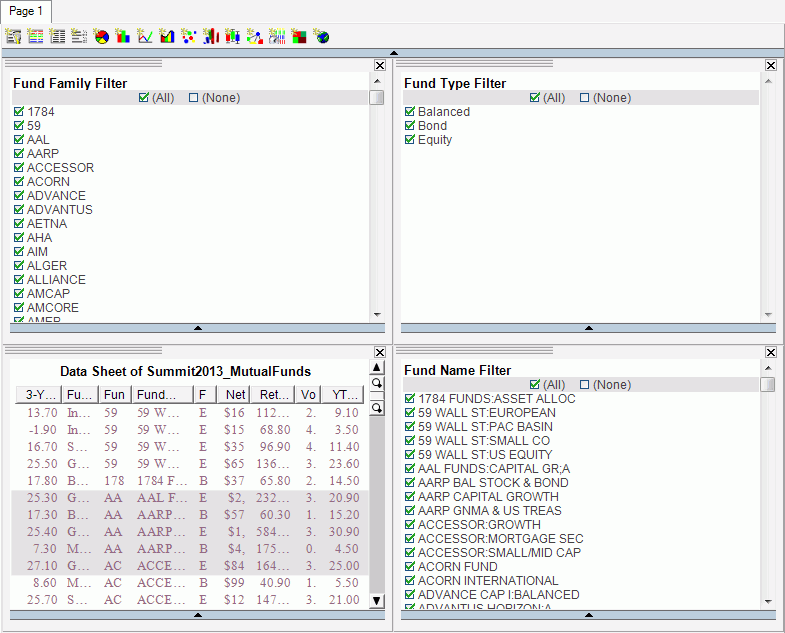Create a new scatter plot

tap(189, 37)
